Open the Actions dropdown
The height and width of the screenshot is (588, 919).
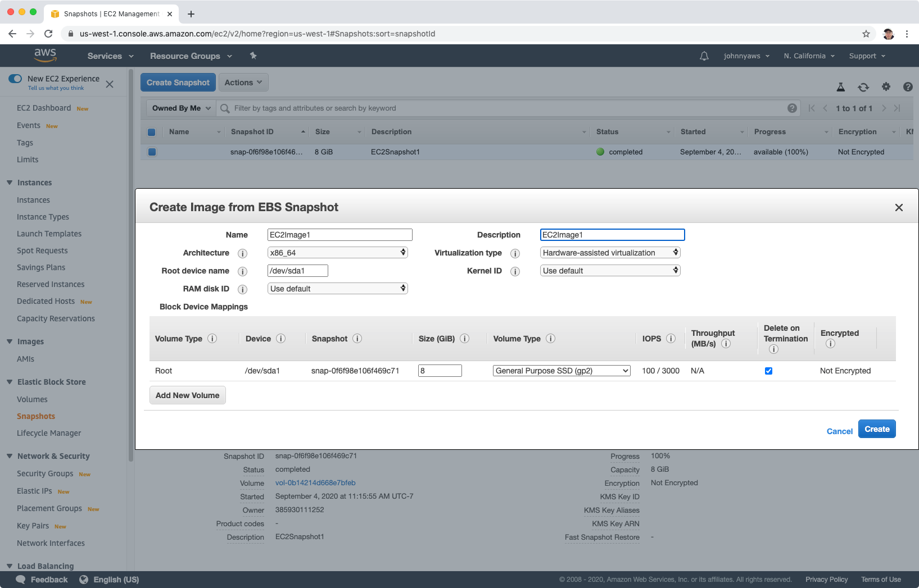[x=243, y=83]
